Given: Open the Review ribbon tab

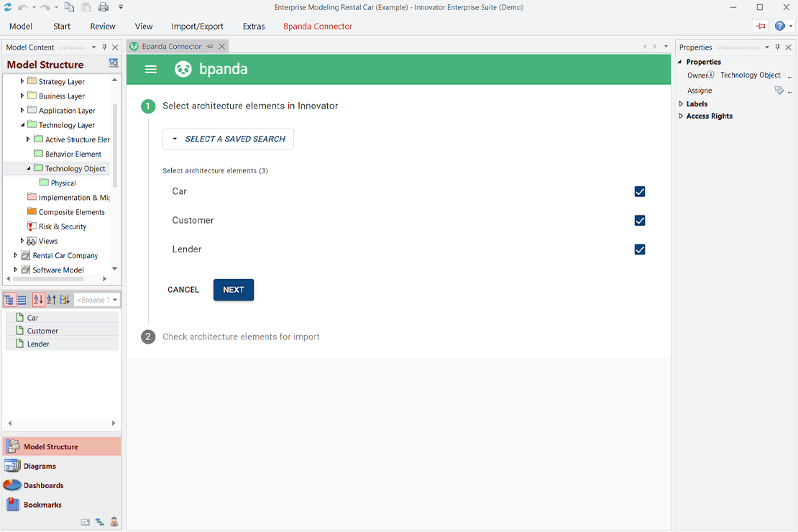Looking at the screenshot, I should (103, 27).
